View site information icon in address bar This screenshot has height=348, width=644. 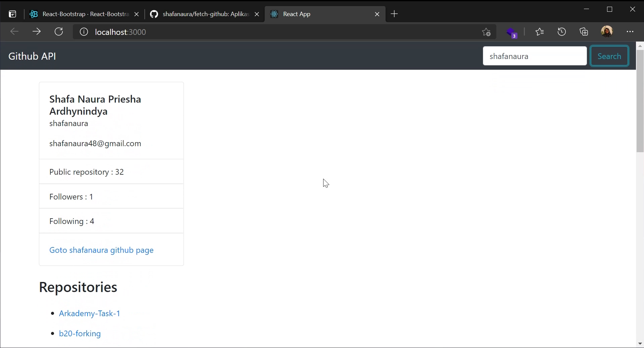coord(84,32)
